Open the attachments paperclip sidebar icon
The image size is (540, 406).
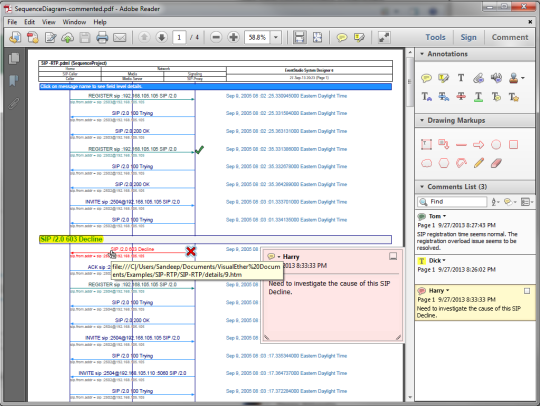(x=14, y=103)
